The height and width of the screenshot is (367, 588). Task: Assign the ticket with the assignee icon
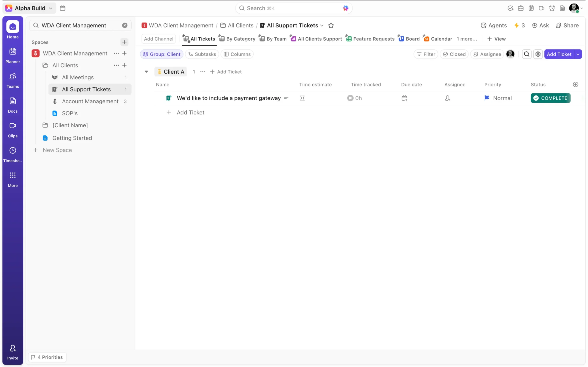[x=447, y=98]
